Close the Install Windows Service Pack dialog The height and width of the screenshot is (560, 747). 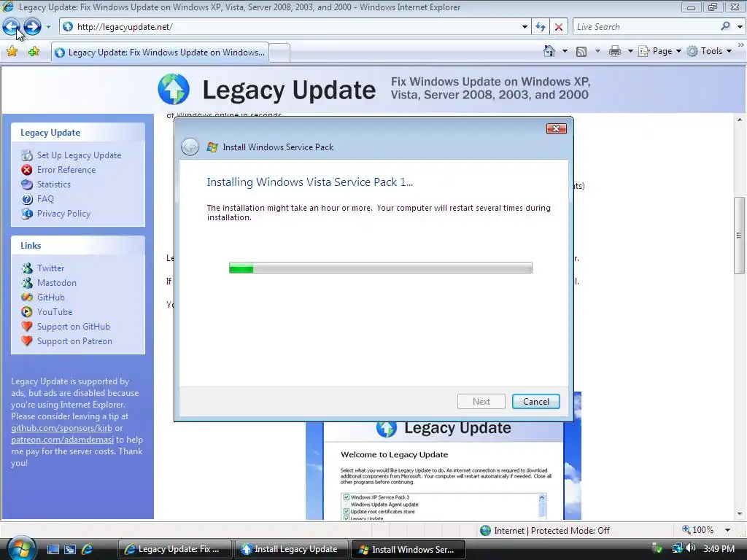click(556, 128)
